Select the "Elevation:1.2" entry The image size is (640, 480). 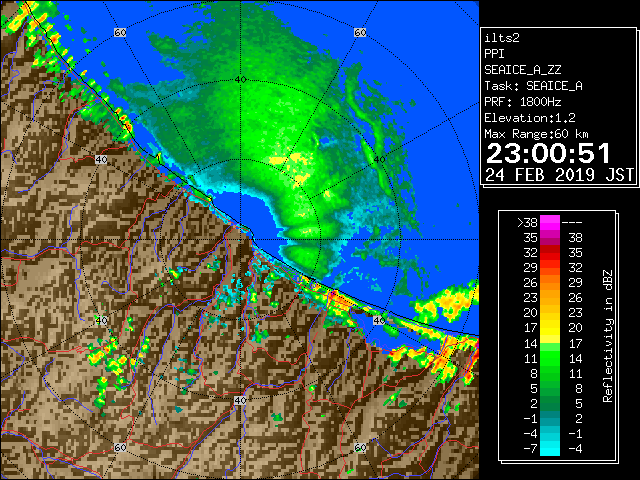(x=530, y=118)
